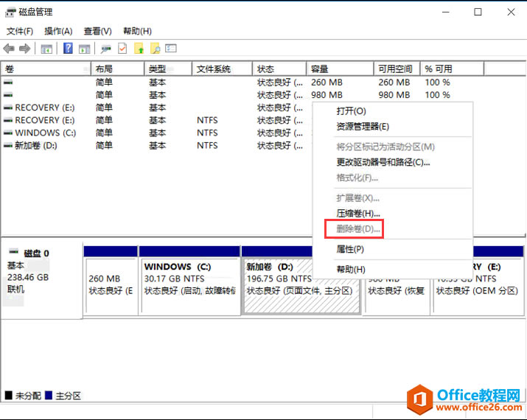Select 压缩卷(H)... in the context menu
Screen dimensions: 527x420
[358, 214]
